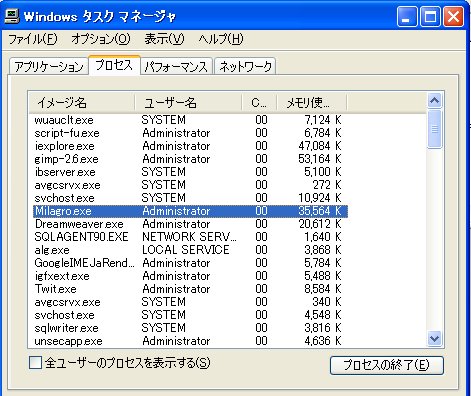
Task: Click the Task Manager title bar icon
Action: tap(12, 16)
